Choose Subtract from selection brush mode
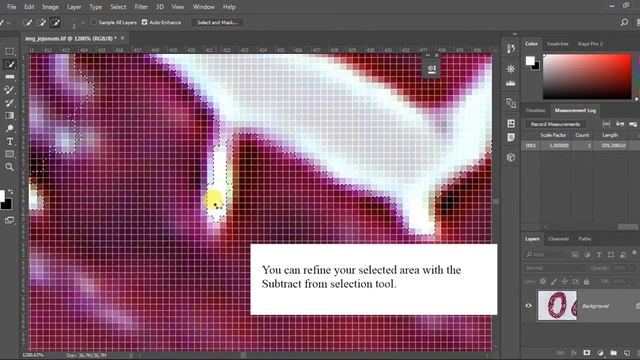This screenshot has width=640, height=360. pos(55,22)
